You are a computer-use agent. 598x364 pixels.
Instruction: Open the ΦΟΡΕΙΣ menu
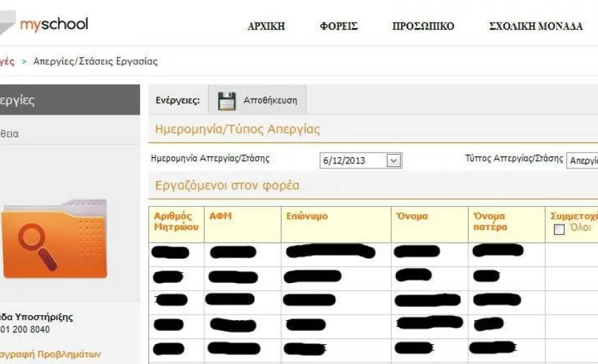pos(339,26)
